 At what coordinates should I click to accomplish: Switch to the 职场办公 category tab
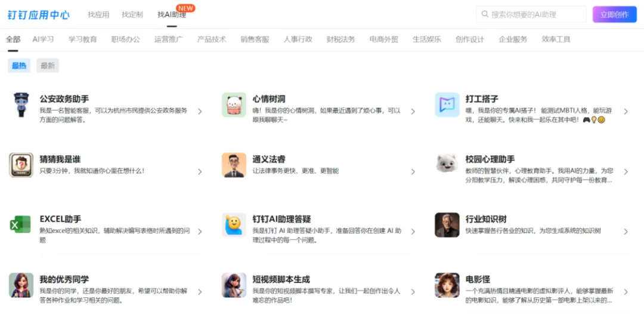click(x=125, y=39)
